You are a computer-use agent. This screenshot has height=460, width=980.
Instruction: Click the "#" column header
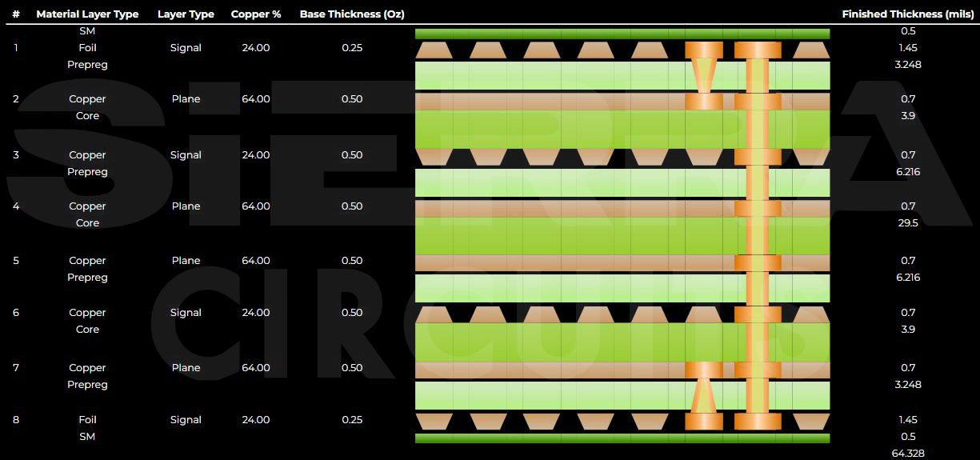click(x=15, y=14)
